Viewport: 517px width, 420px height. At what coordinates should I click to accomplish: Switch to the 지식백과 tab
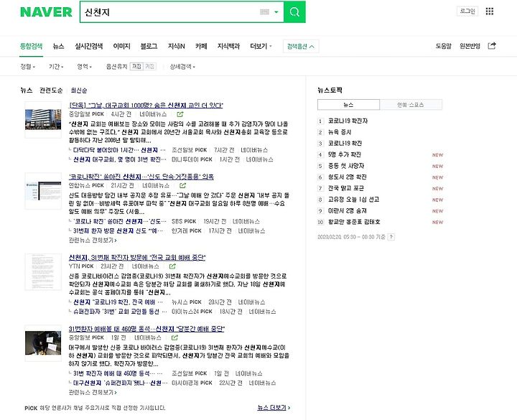(x=228, y=46)
